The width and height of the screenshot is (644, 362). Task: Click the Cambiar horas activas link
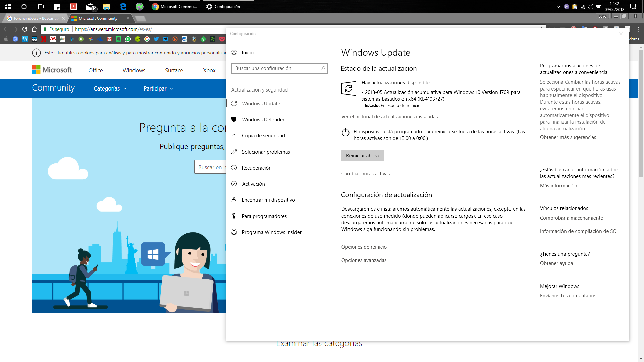pyautogui.click(x=366, y=174)
